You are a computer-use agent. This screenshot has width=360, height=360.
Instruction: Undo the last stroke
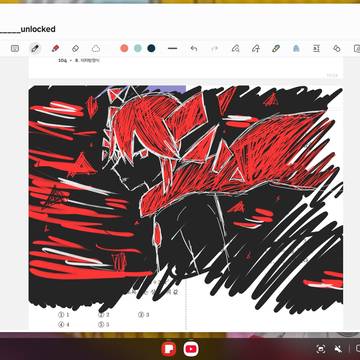point(194,49)
